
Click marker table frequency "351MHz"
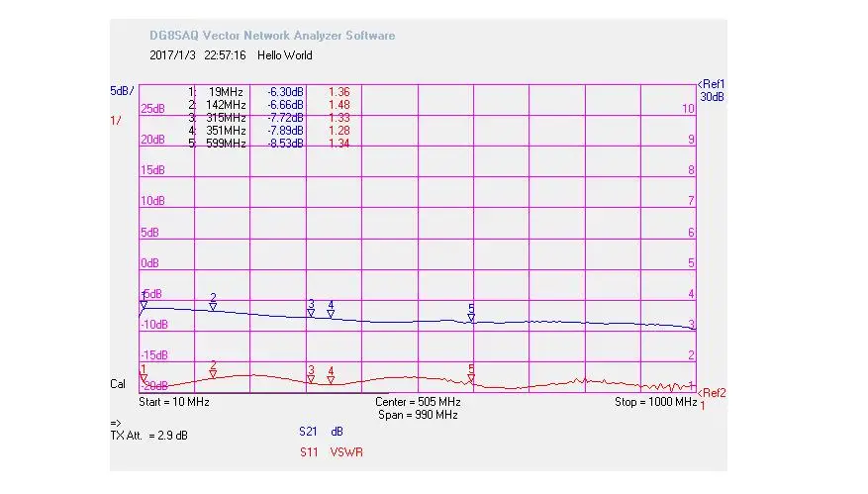[226, 130]
